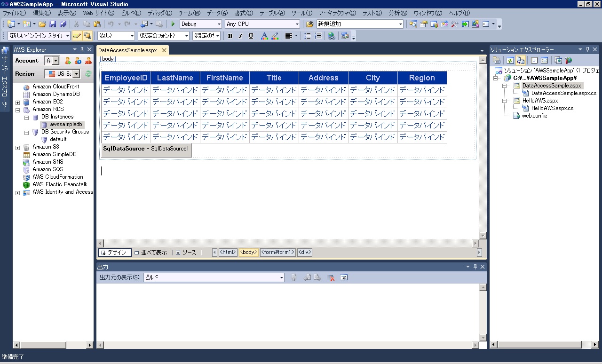Image resolution: width=602 pixels, height=364 pixels.
Task: Insert a bulleted list
Action: click(x=308, y=36)
